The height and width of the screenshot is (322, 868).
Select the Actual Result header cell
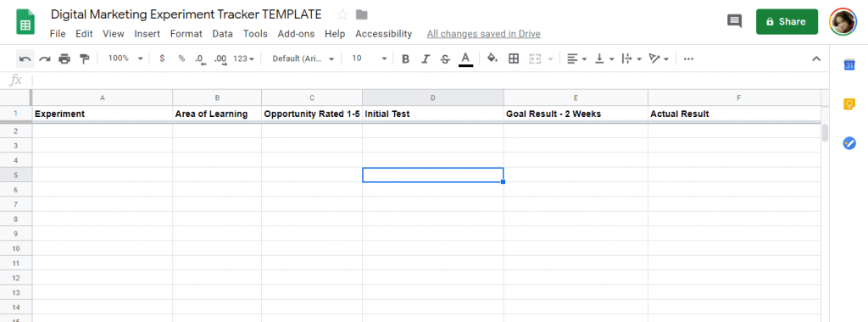pyautogui.click(x=735, y=114)
